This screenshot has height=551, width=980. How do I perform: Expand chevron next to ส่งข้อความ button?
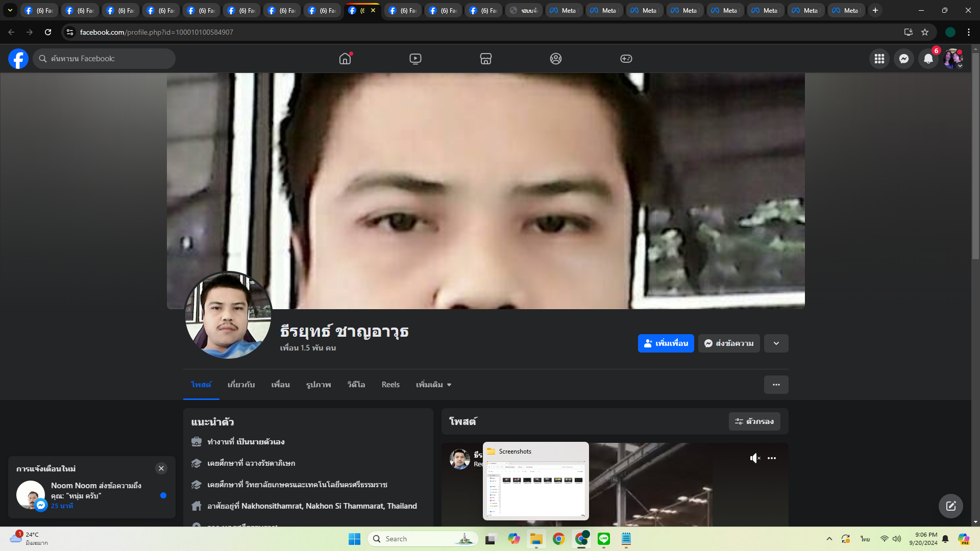coord(776,343)
